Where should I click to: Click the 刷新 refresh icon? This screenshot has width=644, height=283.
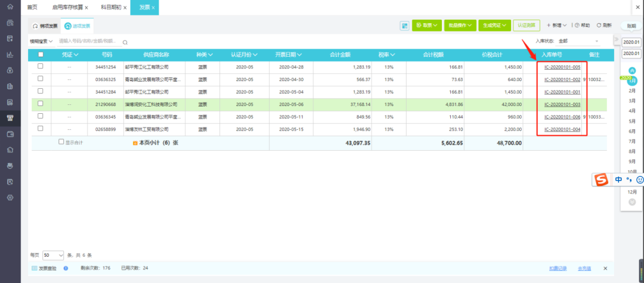599,26
